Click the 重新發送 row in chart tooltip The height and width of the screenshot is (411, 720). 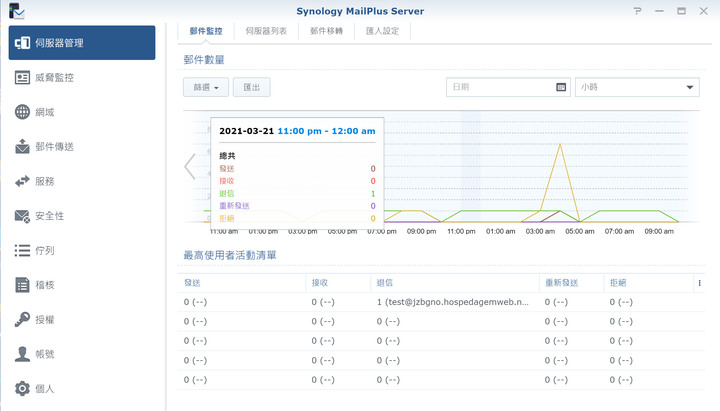(297, 206)
